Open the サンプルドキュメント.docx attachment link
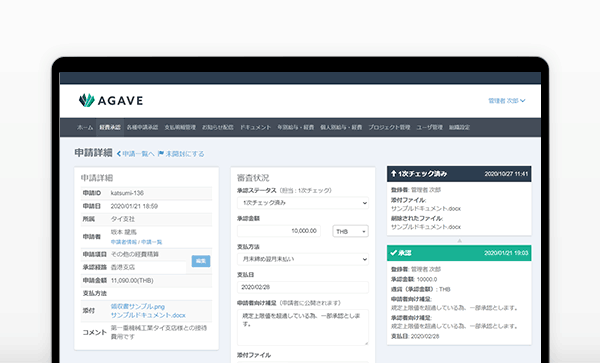The width and height of the screenshot is (600, 363). [148, 315]
